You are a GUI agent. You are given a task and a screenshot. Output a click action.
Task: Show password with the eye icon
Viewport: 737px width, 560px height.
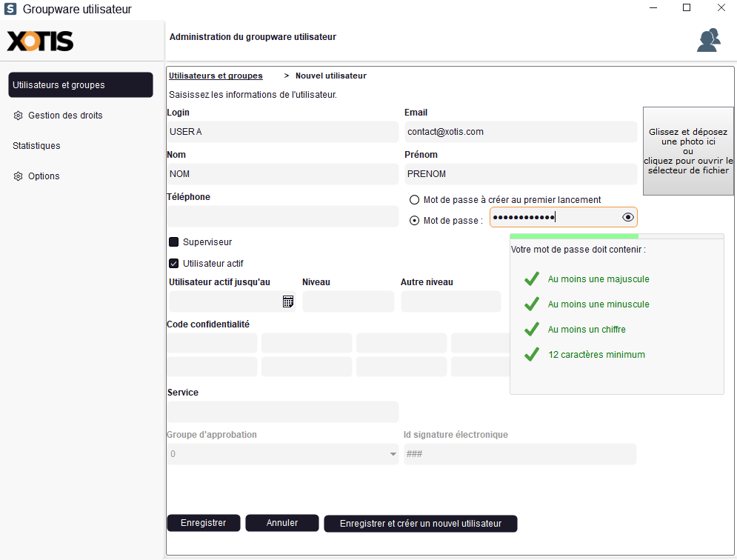pyautogui.click(x=628, y=217)
